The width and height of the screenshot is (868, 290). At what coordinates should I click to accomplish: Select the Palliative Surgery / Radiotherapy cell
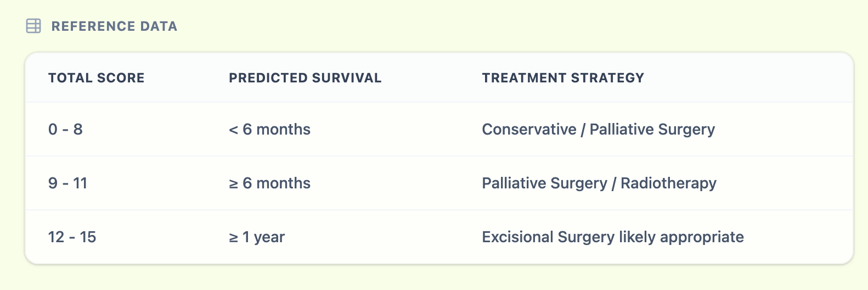pos(599,183)
